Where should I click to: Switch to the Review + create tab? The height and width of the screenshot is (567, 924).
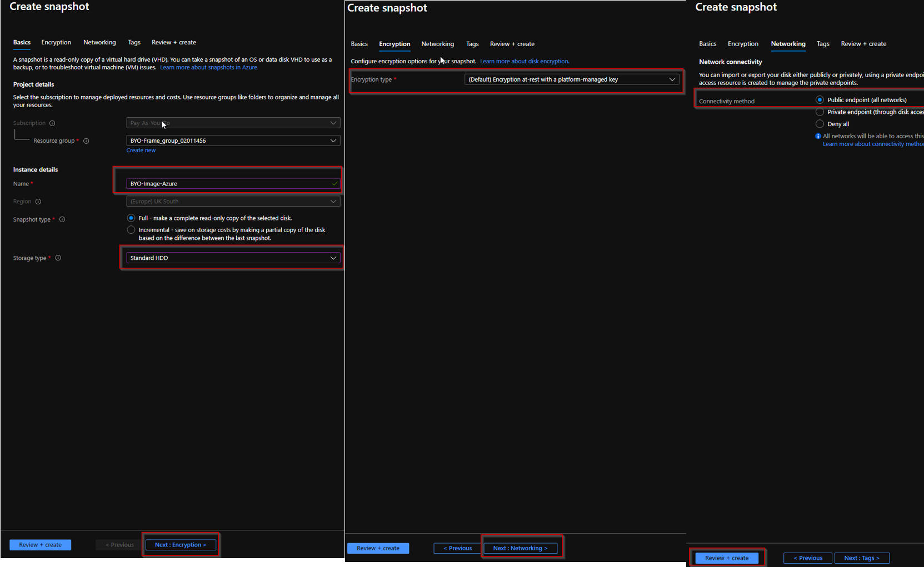click(x=174, y=42)
